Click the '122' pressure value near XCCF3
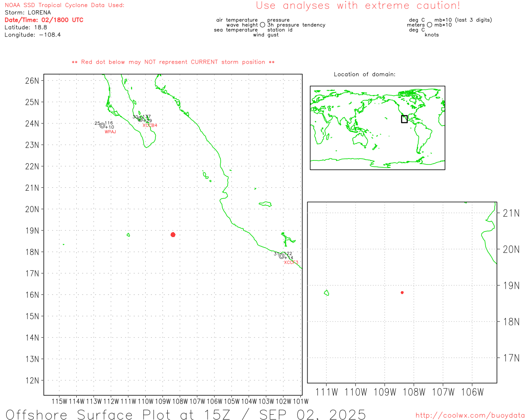The width and height of the screenshot is (525, 420). click(x=288, y=253)
